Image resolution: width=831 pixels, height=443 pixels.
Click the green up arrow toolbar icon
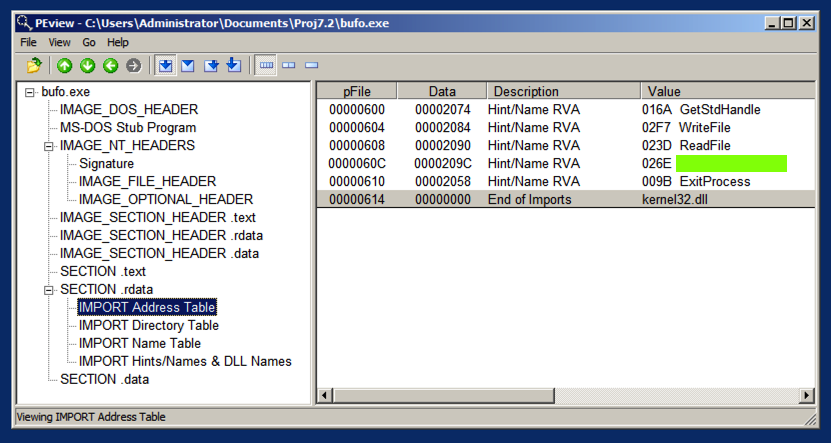[x=65, y=66]
